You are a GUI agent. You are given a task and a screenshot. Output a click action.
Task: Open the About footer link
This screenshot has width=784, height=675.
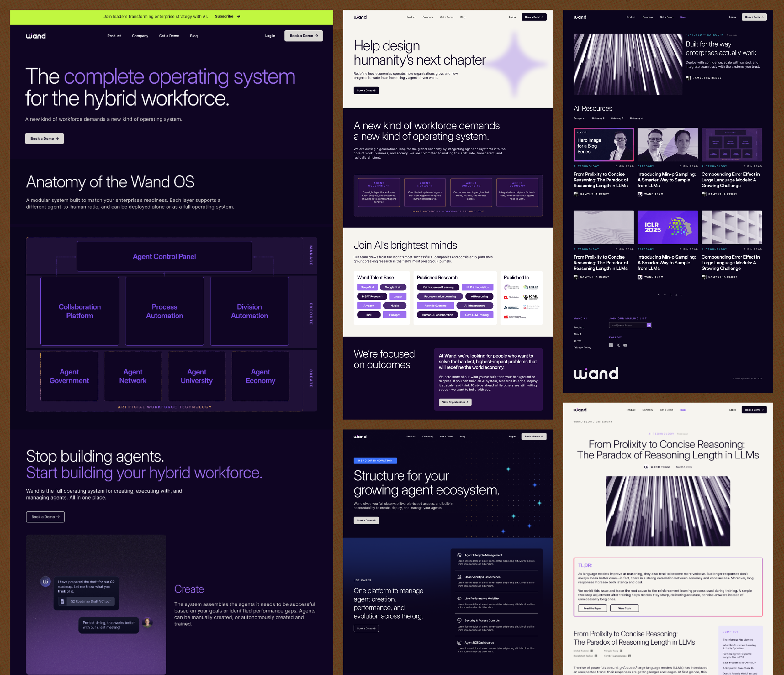coord(577,334)
